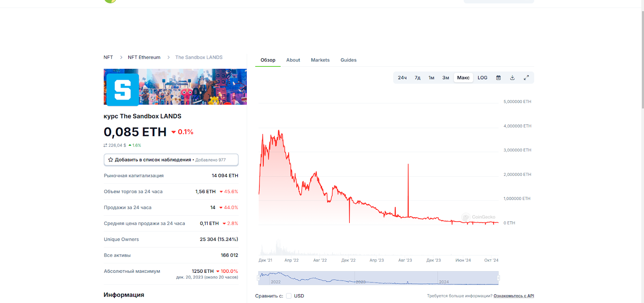Select the 7д time range
The width and height of the screenshot is (644, 303).
click(417, 78)
